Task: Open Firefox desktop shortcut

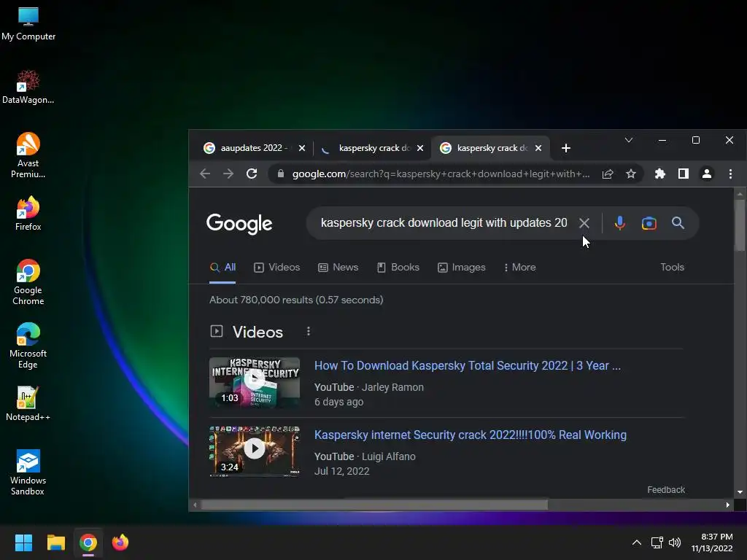Action: [28, 214]
